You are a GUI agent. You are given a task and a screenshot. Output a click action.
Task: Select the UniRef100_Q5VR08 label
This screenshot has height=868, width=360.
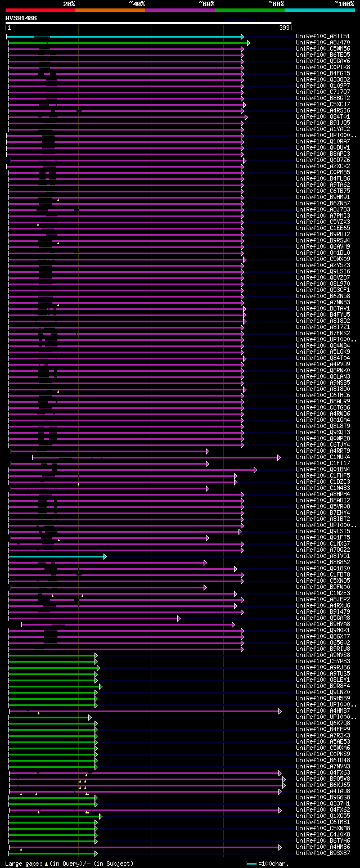tap(323, 507)
